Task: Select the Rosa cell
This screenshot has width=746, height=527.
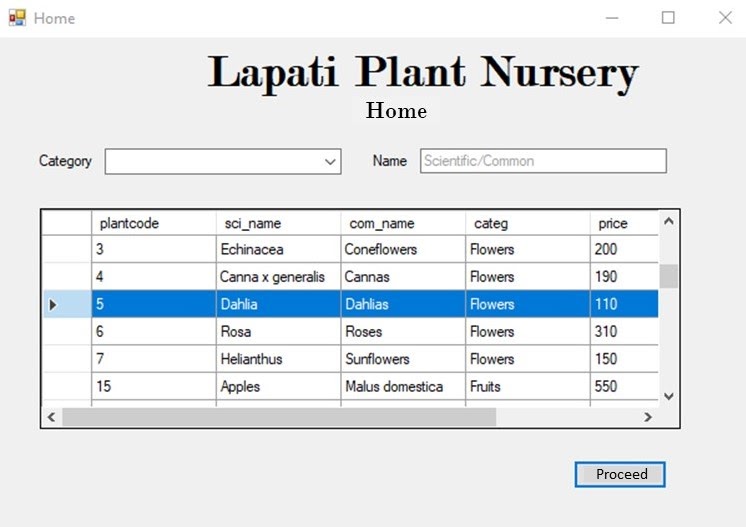Action: point(277,332)
